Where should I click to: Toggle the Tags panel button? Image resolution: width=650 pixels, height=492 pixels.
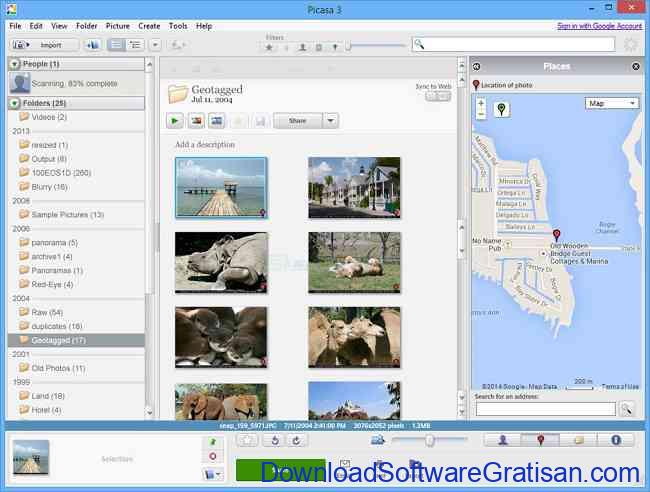coord(579,440)
